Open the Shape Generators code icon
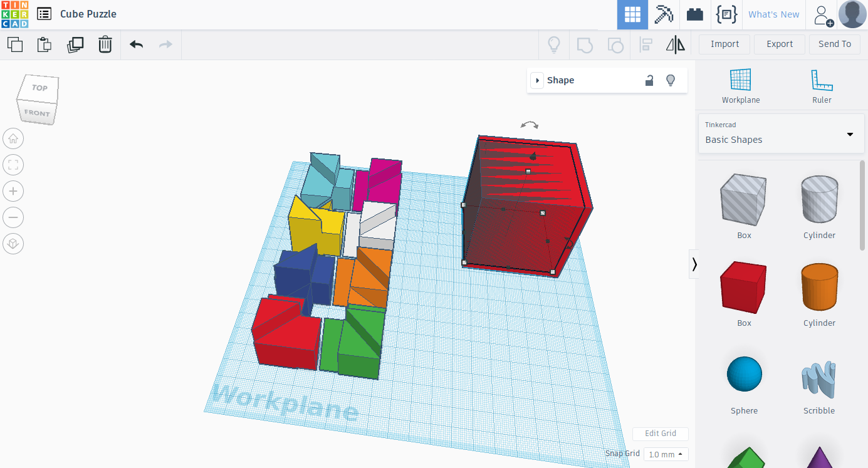The width and height of the screenshot is (868, 468). (726, 14)
